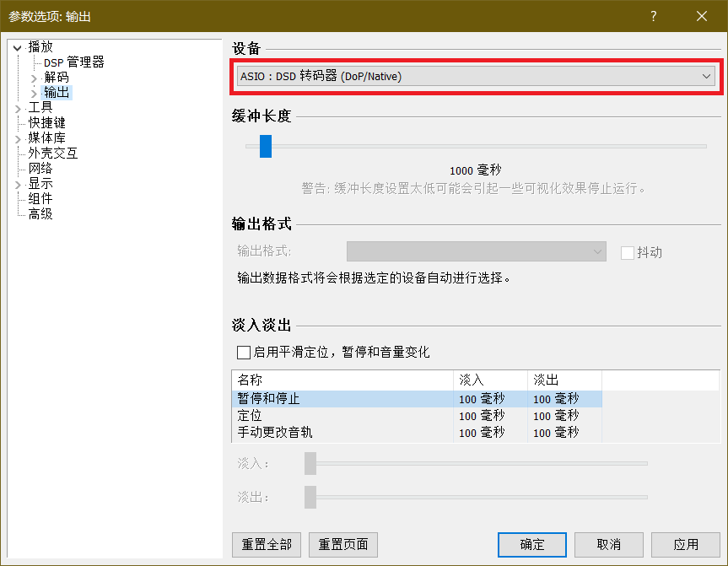Enable the 启用平滑定位 checkbox

pyautogui.click(x=244, y=352)
